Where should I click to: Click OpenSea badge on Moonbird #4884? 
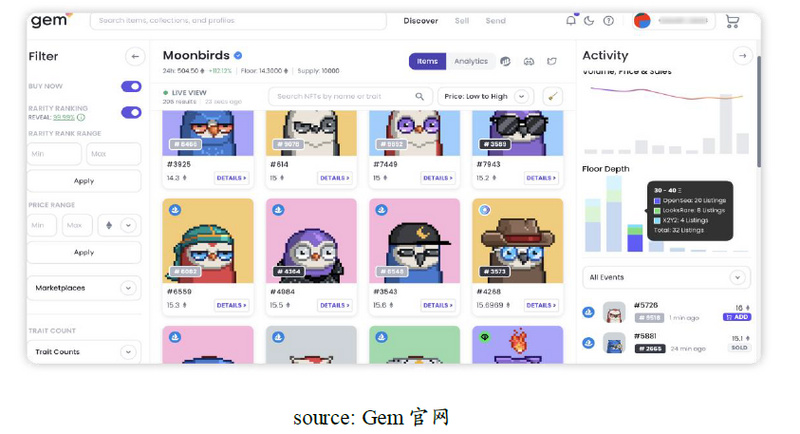278,210
